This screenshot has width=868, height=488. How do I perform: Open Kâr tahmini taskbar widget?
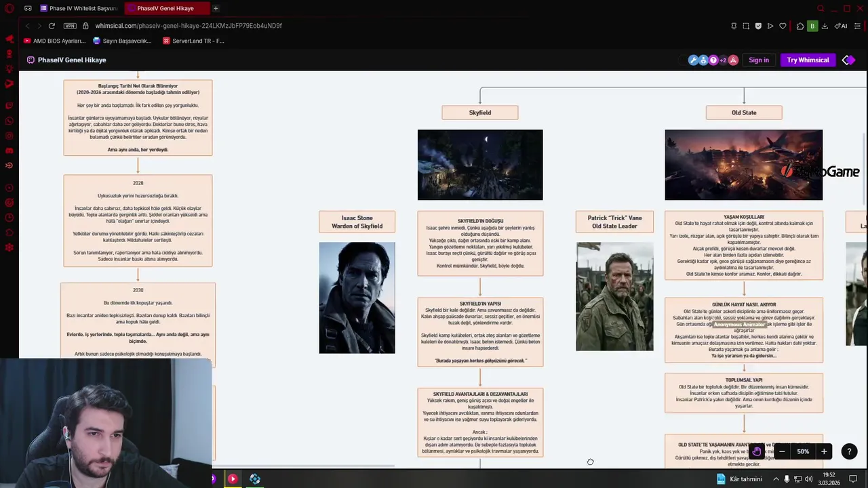pos(738,479)
